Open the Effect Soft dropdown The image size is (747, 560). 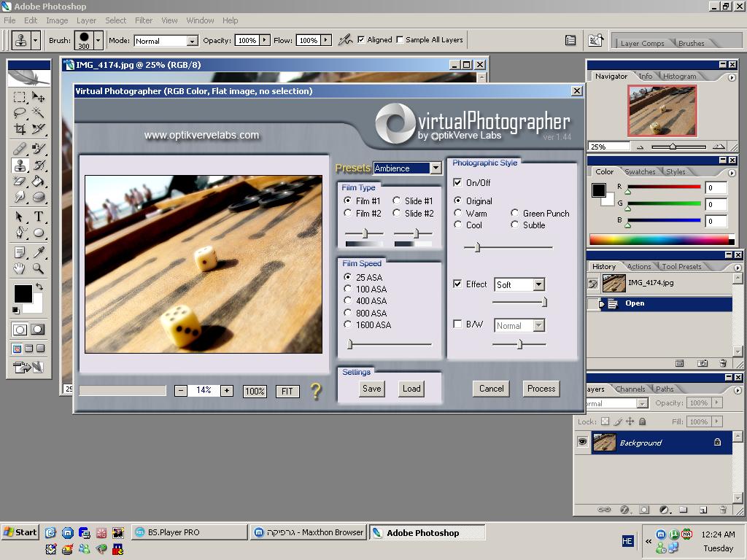click(538, 284)
